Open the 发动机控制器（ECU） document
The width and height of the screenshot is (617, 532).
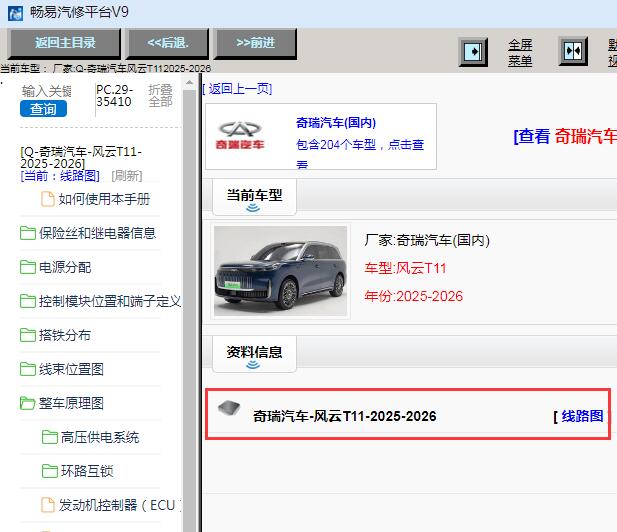coord(120,505)
